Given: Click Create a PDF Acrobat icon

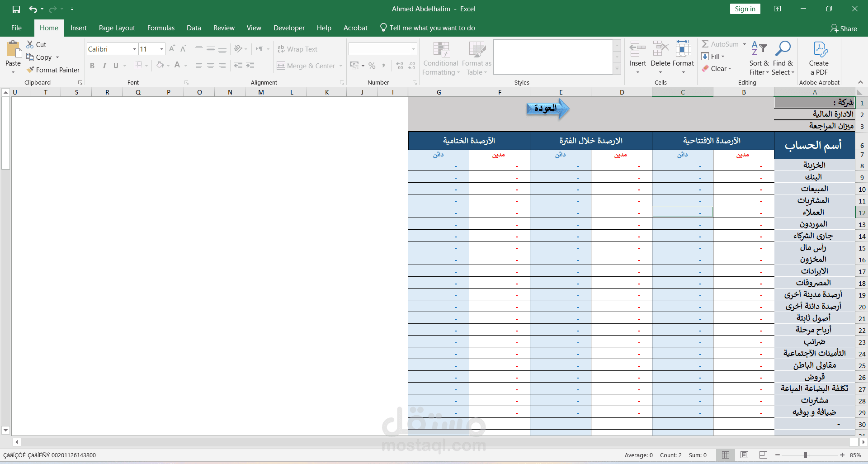Looking at the screenshot, I should [x=819, y=58].
